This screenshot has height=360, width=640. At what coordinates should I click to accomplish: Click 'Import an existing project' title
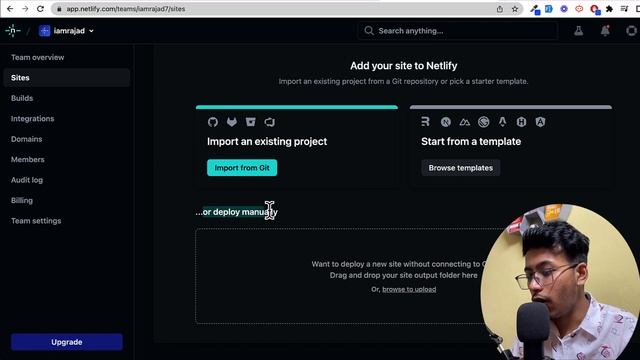(267, 142)
